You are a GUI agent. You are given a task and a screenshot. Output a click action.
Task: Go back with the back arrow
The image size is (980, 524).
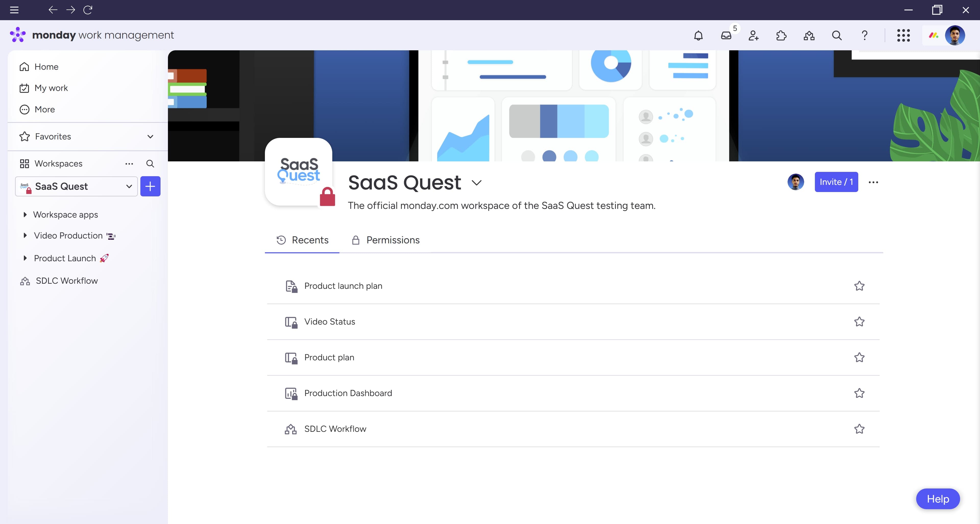53,10
